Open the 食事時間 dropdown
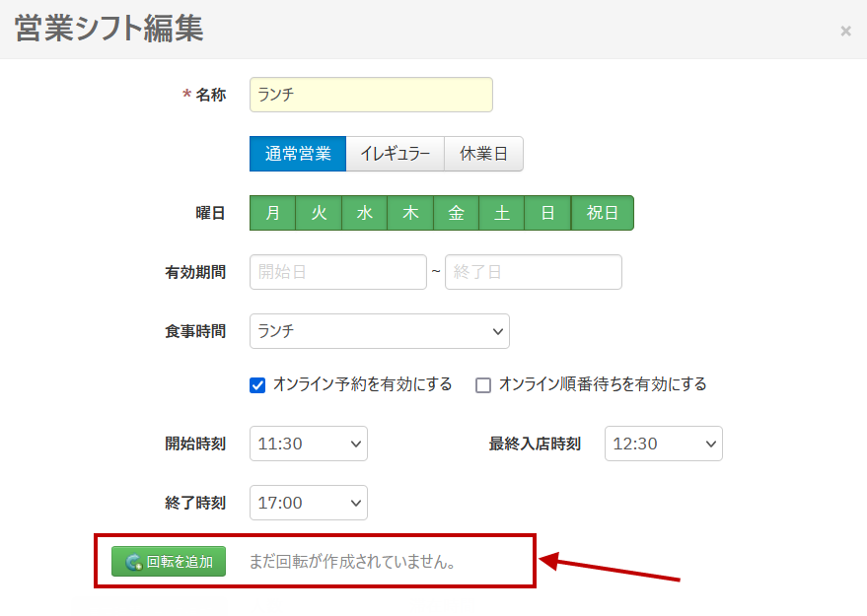The image size is (867, 616). (380, 331)
